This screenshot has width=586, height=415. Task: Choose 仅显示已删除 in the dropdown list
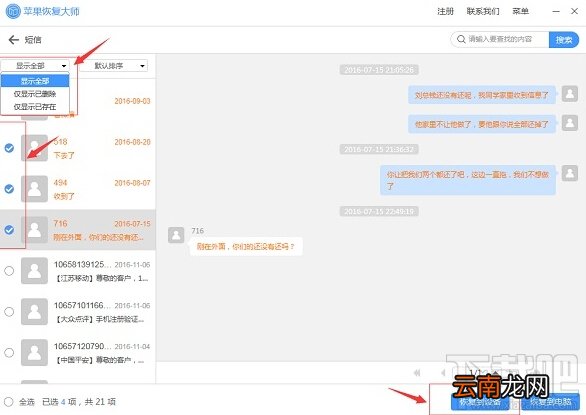click(x=35, y=94)
